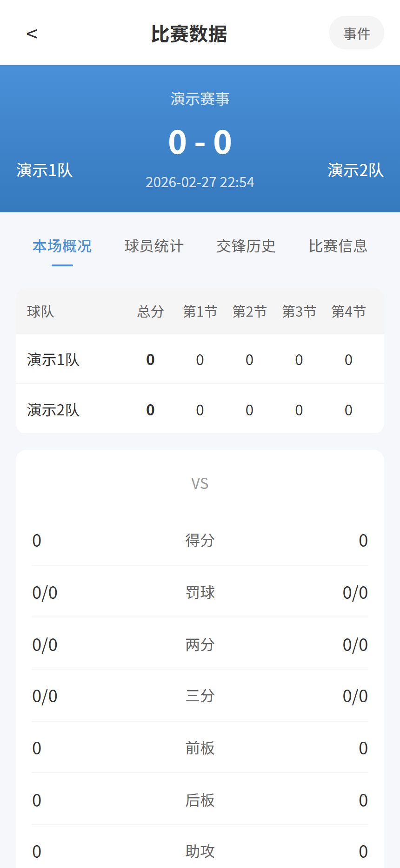
Task: Select the 本场概况 tab
Action: tap(62, 246)
